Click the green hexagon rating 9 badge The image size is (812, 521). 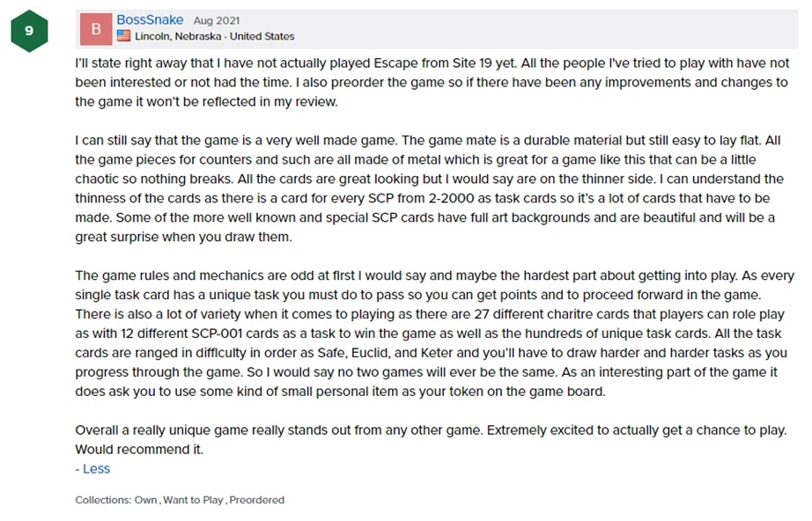point(29,30)
